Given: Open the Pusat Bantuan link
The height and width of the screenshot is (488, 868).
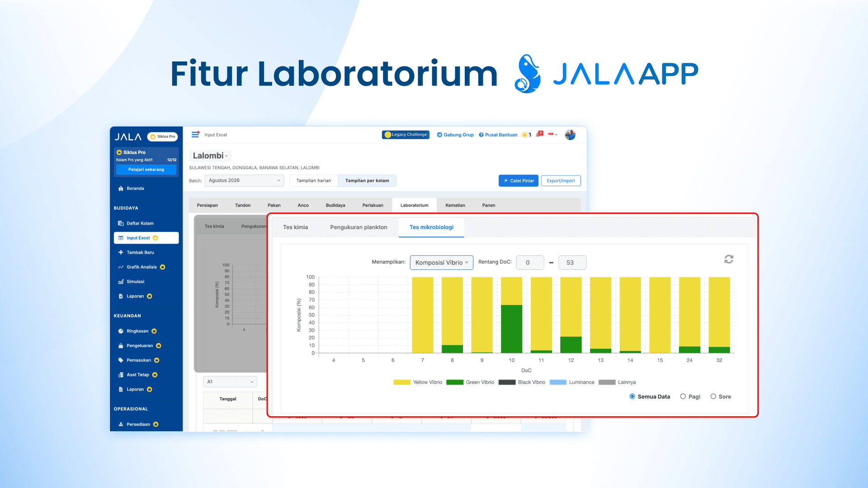Looking at the screenshot, I should coord(498,135).
